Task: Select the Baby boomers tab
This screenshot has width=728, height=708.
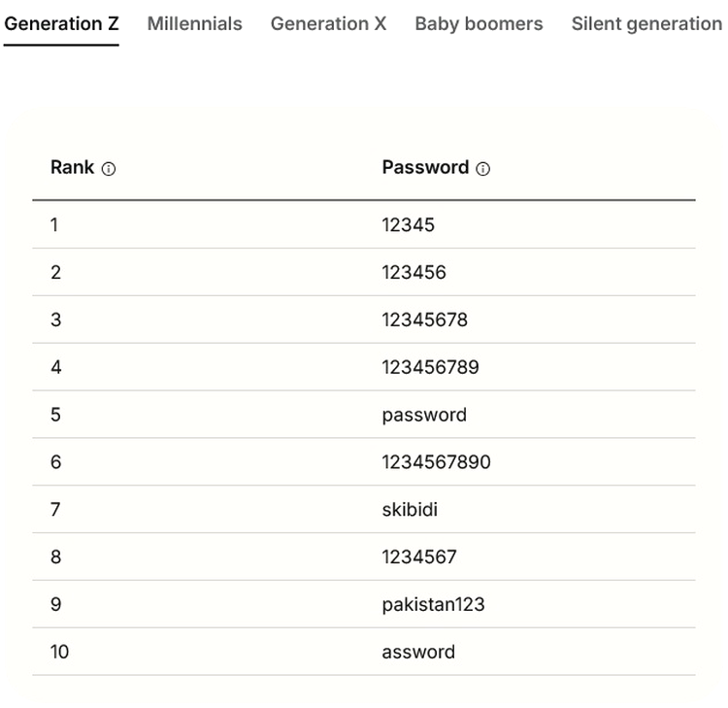Action: coord(479,23)
